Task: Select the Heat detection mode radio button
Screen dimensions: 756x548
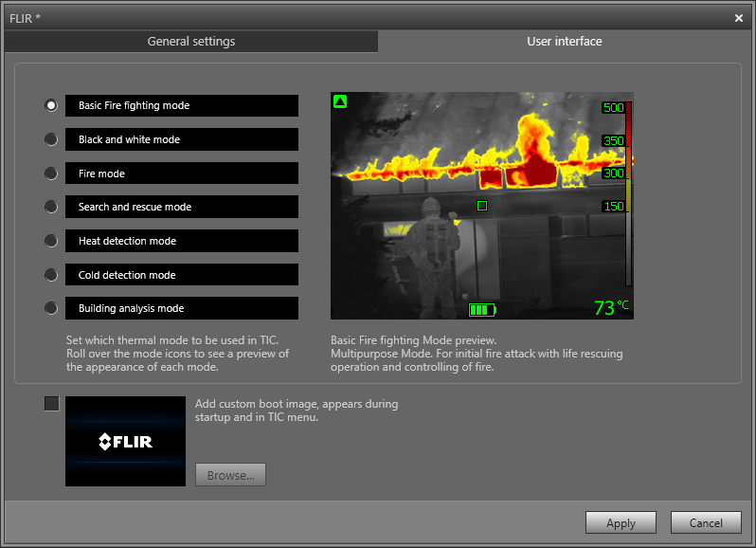Action: 51,241
